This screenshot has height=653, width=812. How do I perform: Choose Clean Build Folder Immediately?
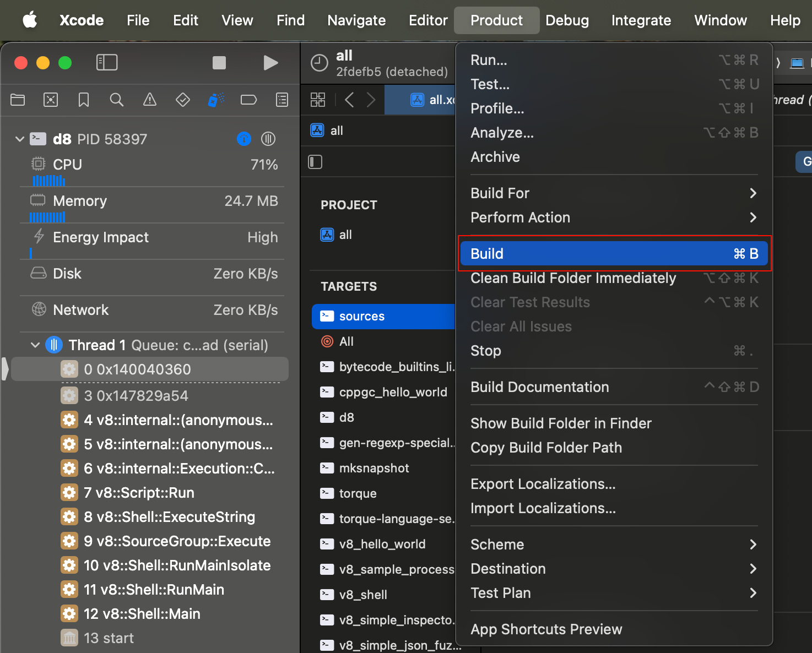pos(614,278)
